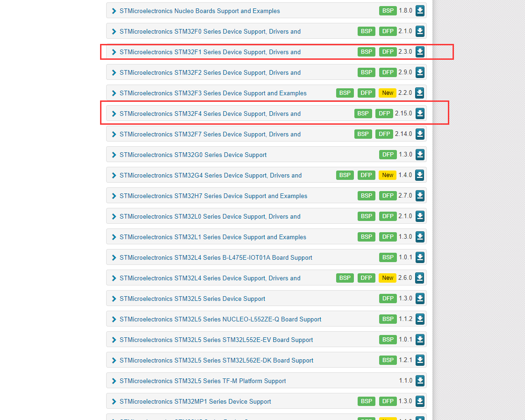Click DFP badge on STM32L5 Device Support row
525x420 pixels.
pyautogui.click(x=388, y=299)
